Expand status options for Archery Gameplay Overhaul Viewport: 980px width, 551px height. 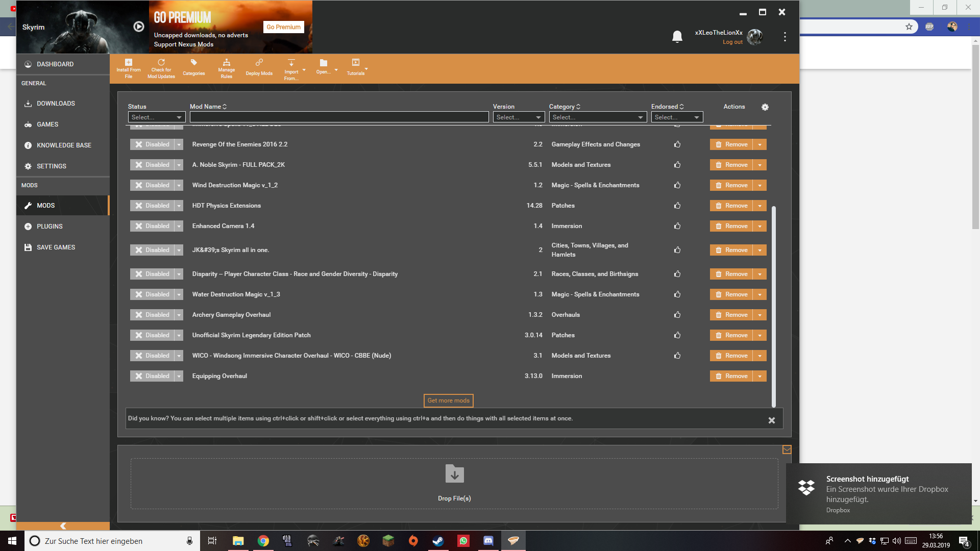(179, 315)
